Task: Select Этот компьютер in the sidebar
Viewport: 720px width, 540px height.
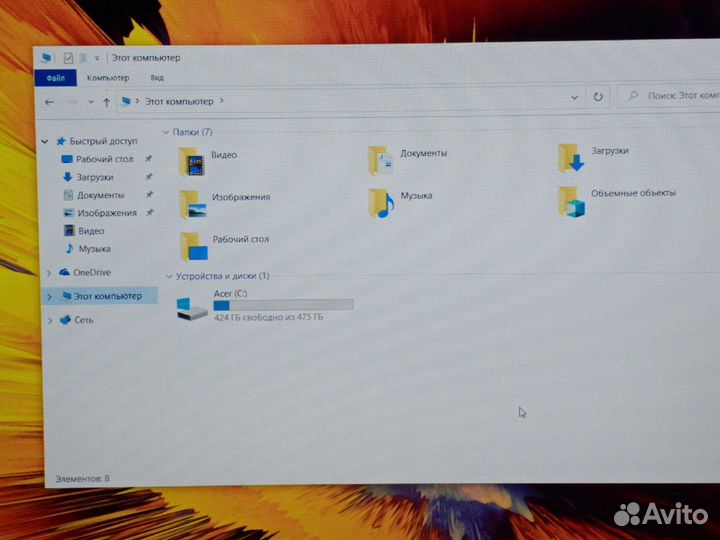Action: tap(100, 296)
